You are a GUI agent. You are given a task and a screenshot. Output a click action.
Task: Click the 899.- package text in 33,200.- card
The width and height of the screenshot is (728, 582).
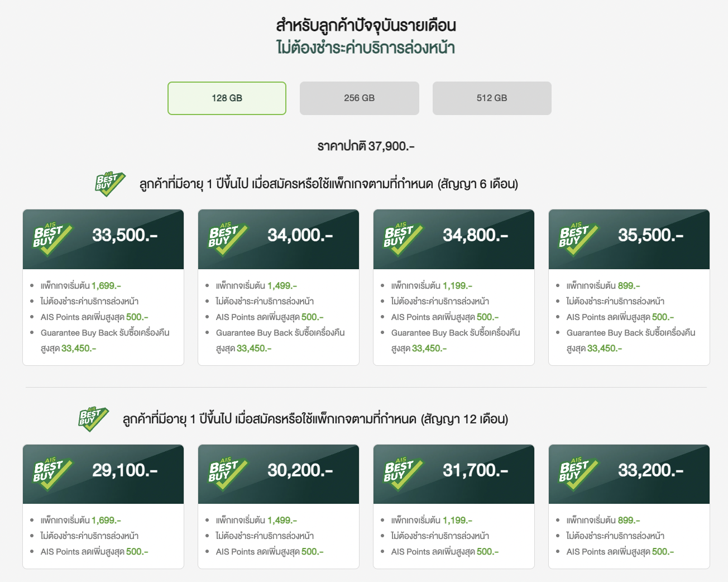(629, 521)
